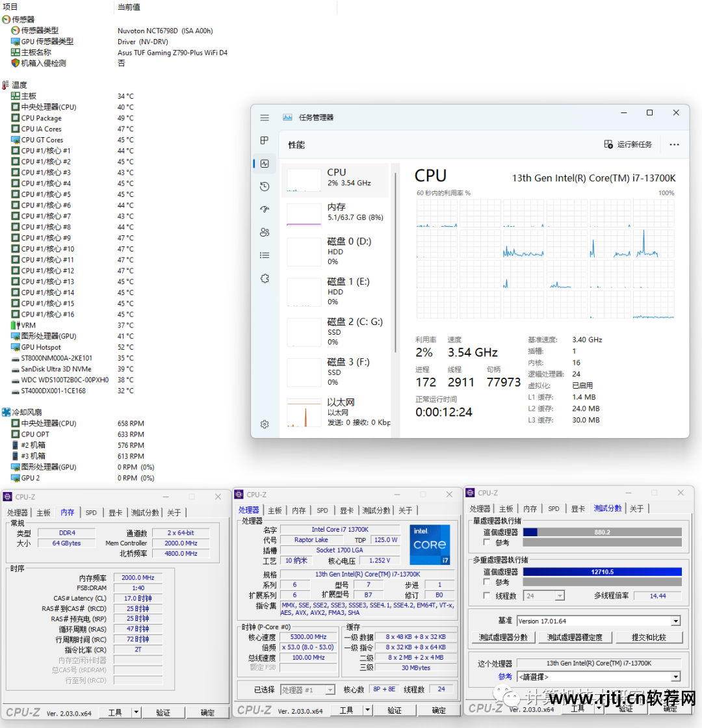Select 磁盘 2 (C: G:) SSD performance item
The image size is (702, 728).
(x=335, y=333)
